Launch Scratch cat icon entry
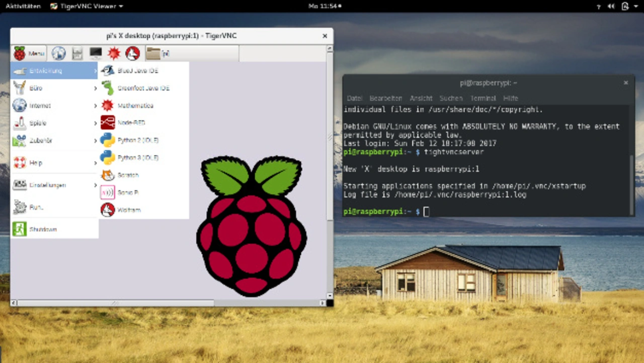Screen dimensions: 644x363 (x=144, y=175)
